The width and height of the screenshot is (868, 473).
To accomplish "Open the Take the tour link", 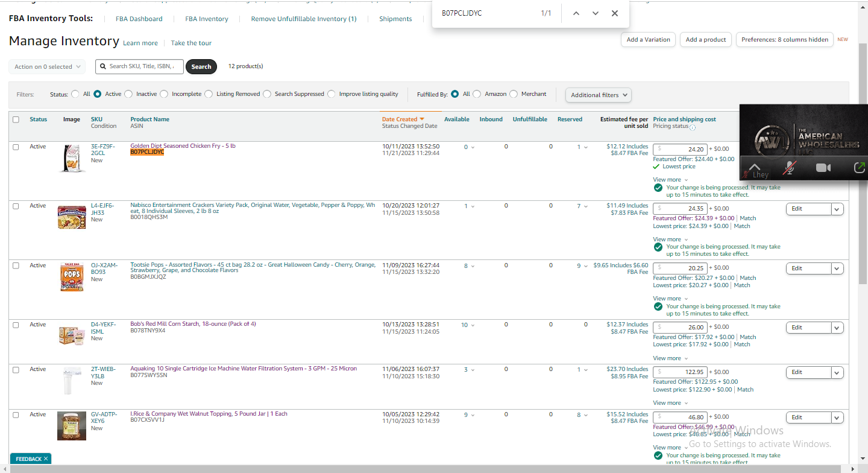I will (x=191, y=43).
